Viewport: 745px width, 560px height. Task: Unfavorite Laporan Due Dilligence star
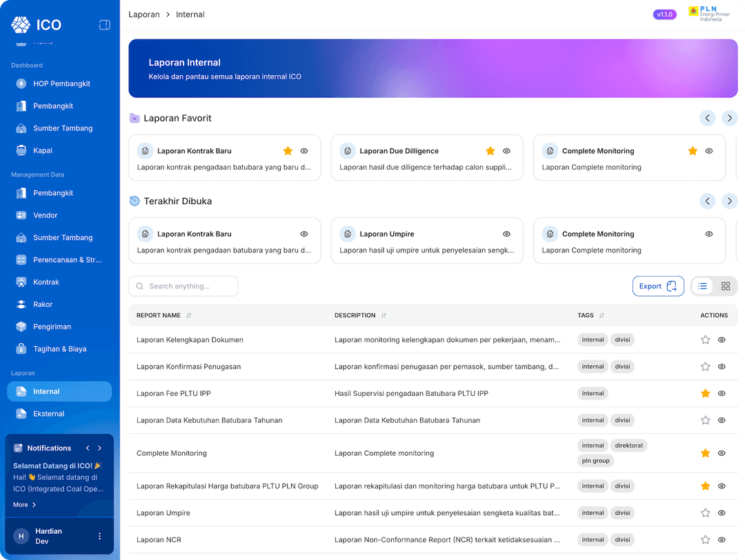(x=490, y=151)
